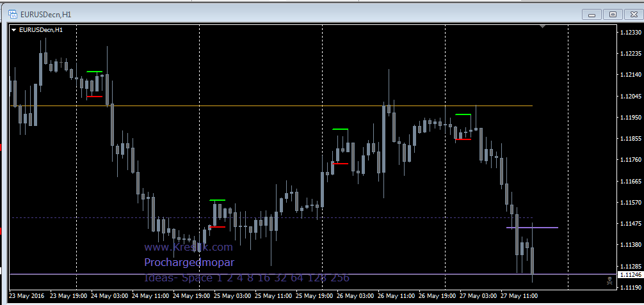This screenshot has width=644, height=305.
Task: Click the 25 May 19:00 time label
Action: pos(314,295)
